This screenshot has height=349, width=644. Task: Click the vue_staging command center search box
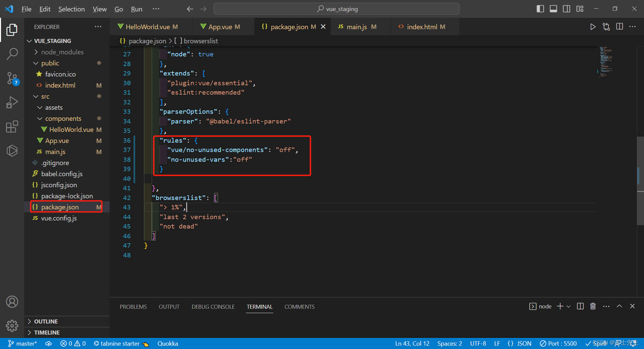(x=336, y=9)
